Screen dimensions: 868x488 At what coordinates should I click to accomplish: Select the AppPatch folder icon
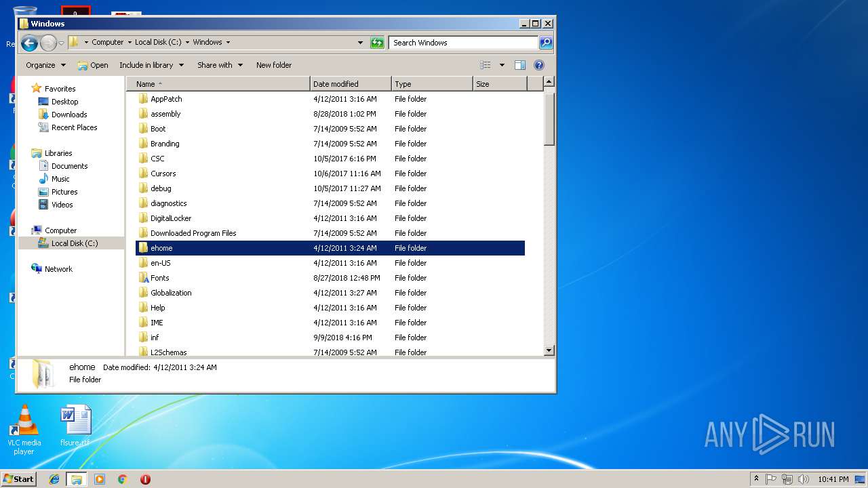coord(143,99)
